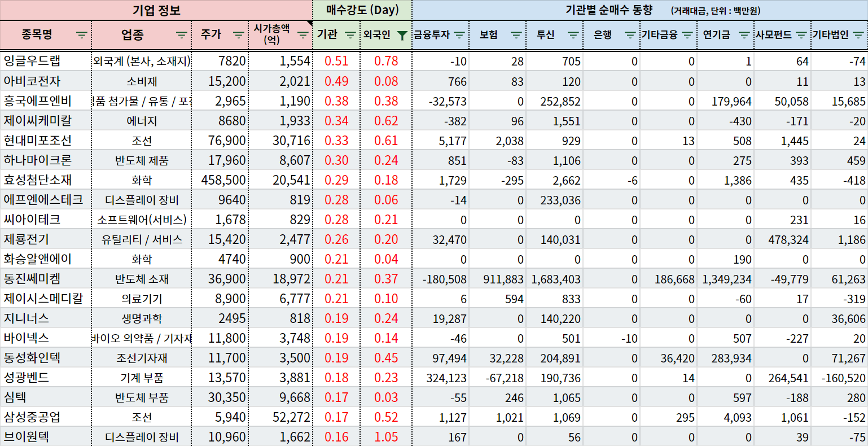The height and width of the screenshot is (446, 868).
Task: Select the 의료기기 sector cell
Action: coord(142,298)
